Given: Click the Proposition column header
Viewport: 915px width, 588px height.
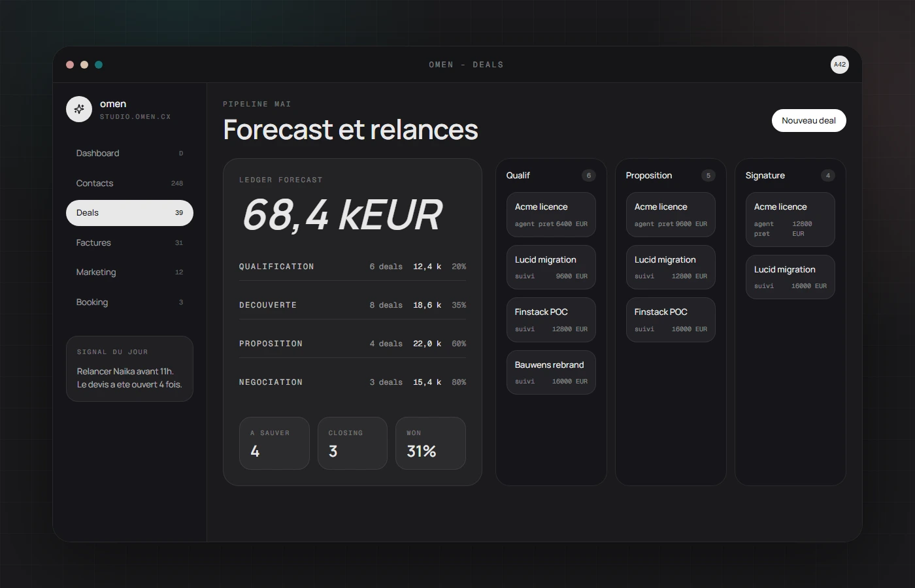Looking at the screenshot, I should pos(649,176).
